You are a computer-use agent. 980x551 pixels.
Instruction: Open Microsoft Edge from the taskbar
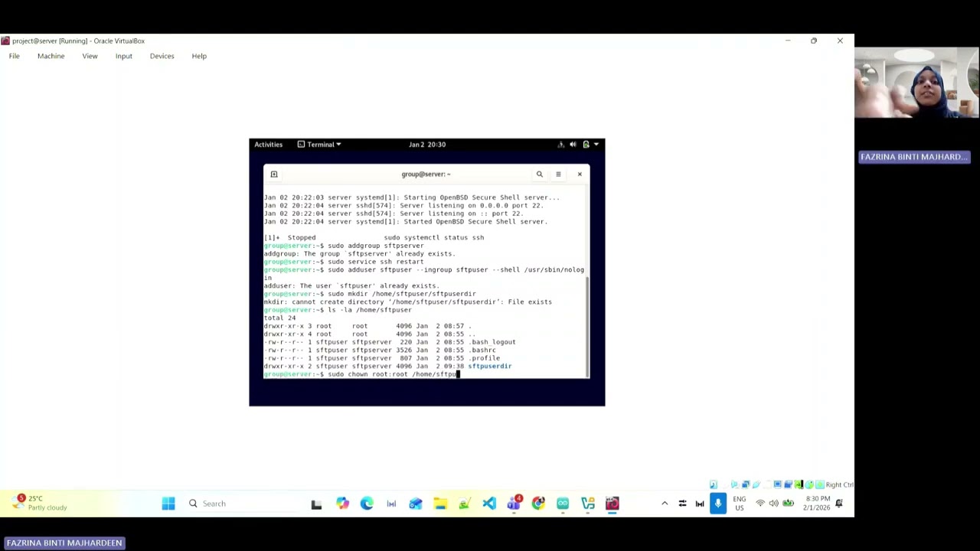[367, 504]
